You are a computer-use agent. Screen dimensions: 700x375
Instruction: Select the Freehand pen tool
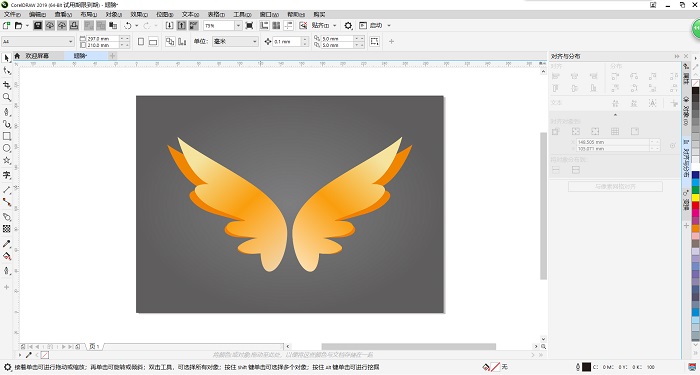(x=7, y=112)
